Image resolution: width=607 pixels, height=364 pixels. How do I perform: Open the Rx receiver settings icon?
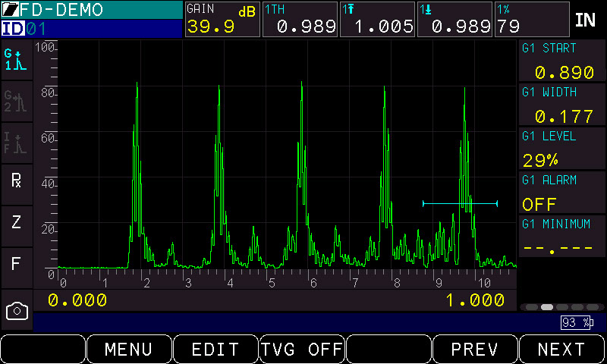[16, 184]
